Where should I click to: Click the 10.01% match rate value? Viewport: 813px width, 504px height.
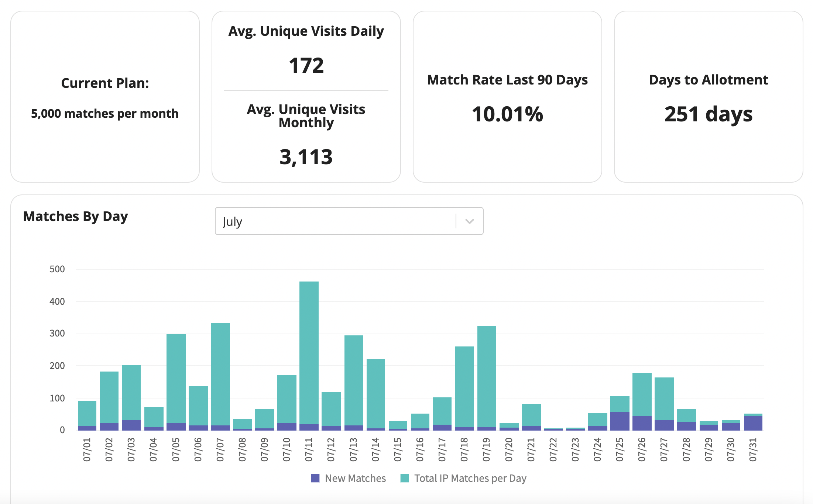(x=507, y=114)
